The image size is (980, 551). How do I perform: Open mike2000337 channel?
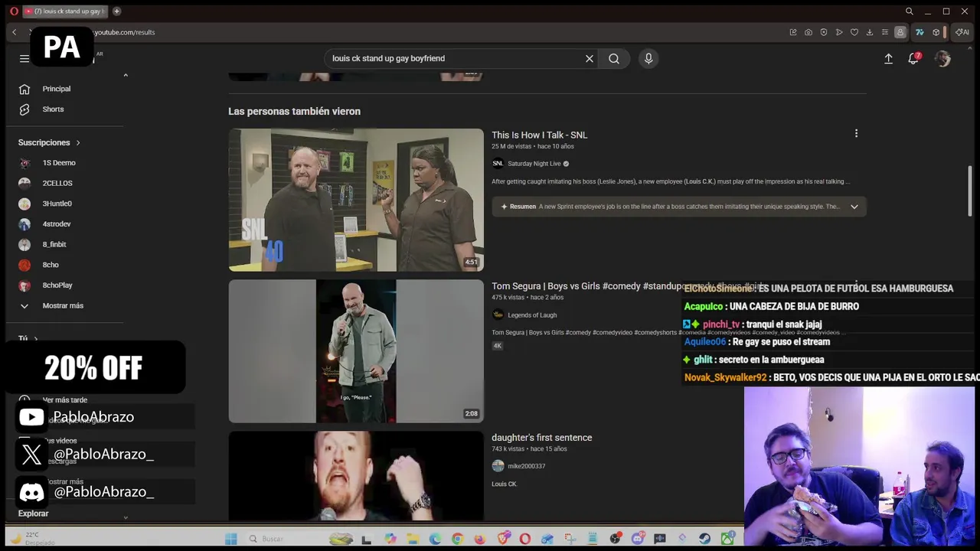click(x=526, y=466)
